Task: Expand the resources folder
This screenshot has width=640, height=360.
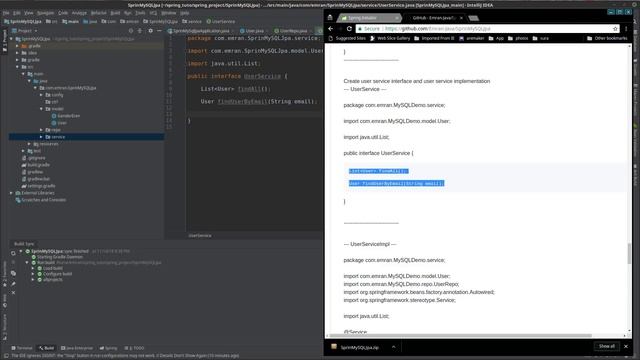Action: click(x=29, y=144)
